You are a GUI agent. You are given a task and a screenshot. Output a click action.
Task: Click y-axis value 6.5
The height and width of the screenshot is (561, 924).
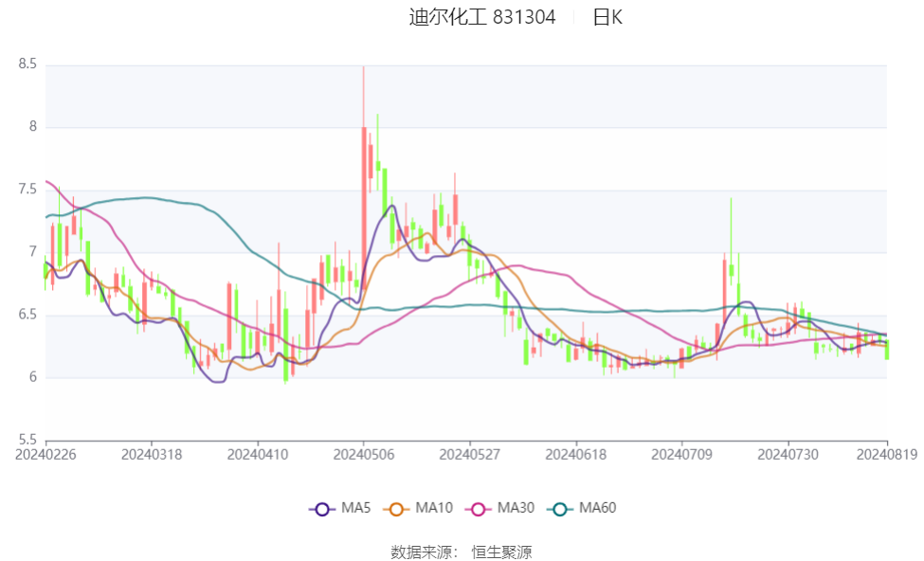tap(27, 315)
